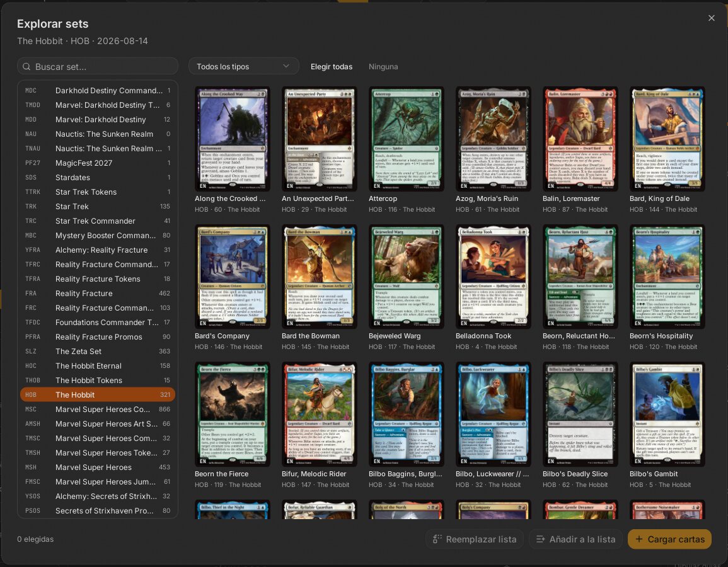
Task: Select the TMDD Marvel: Darkhold Destiny Tokens set
Action: [98, 105]
